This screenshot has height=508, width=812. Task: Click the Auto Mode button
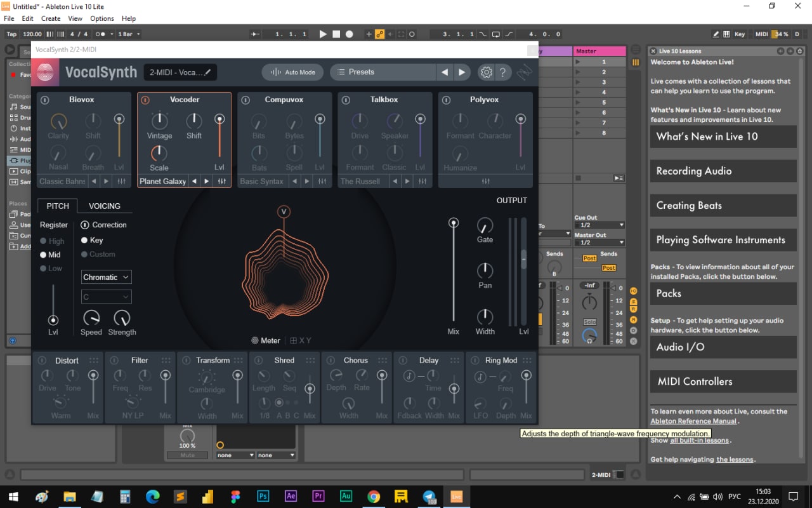[292, 72]
